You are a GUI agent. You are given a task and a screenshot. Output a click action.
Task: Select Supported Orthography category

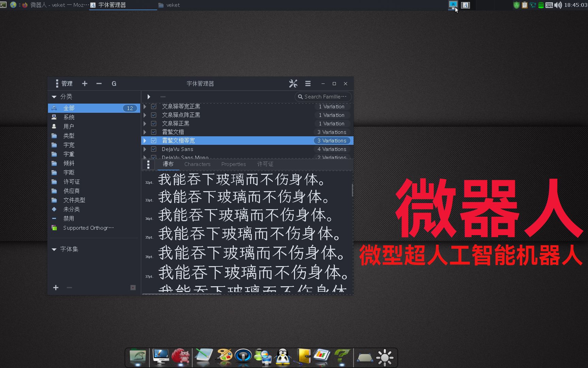(x=94, y=228)
